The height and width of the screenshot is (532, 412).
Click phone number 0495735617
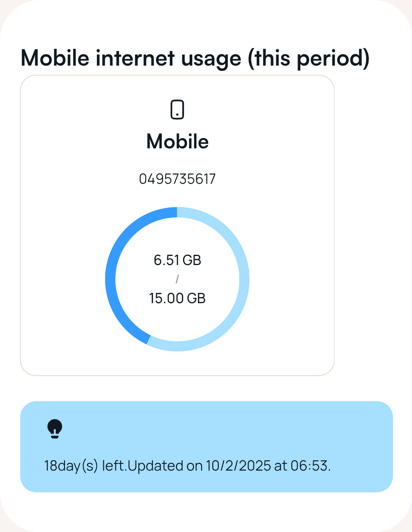tap(177, 179)
